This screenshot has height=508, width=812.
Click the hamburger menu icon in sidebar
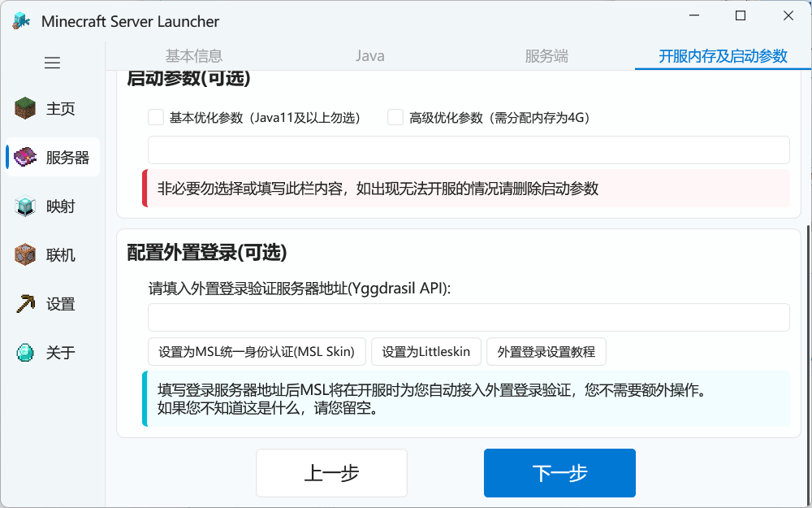[53, 63]
